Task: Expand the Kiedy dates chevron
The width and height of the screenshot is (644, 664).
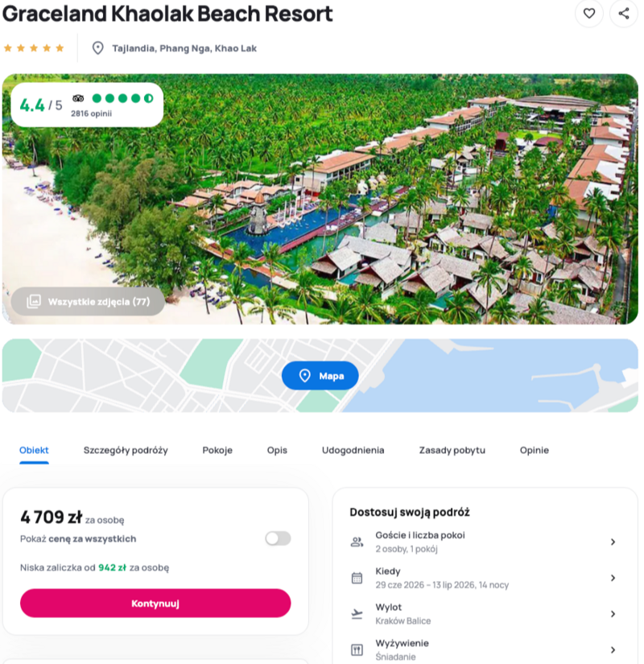Action: [x=613, y=578]
